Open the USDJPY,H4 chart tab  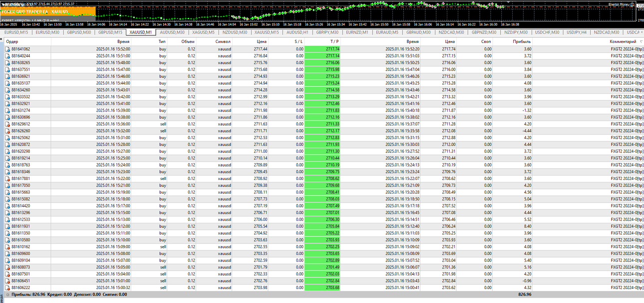tap(577, 32)
